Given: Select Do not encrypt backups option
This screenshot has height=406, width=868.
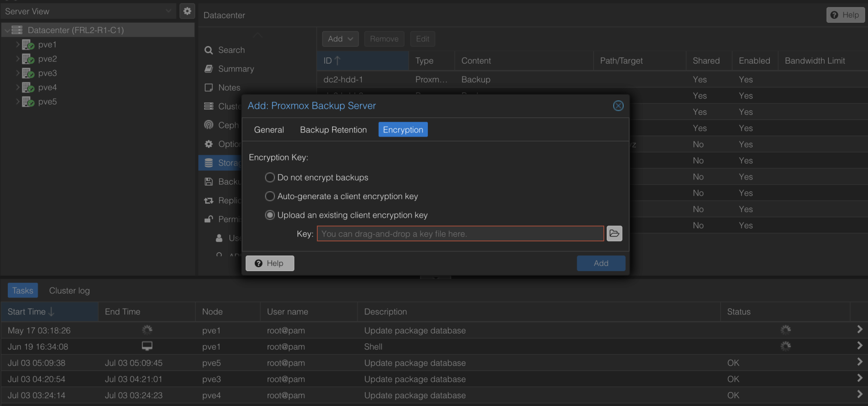Looking at the screenshot, I should 270,177.
